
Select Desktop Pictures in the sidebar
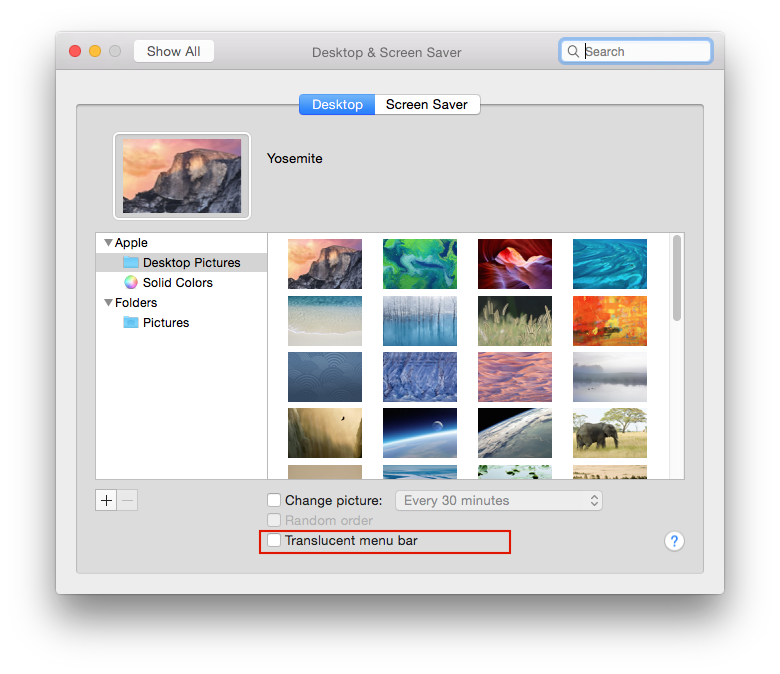click(x=182, y=262)
